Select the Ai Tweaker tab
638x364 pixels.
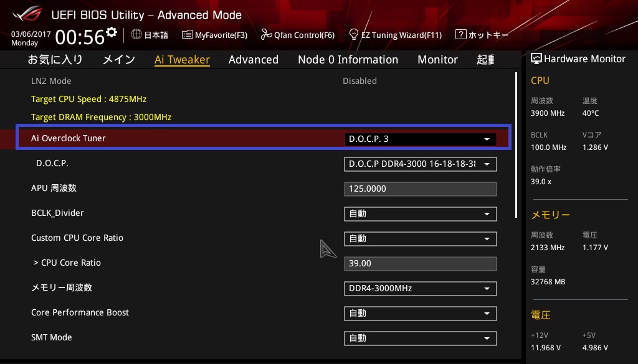[182, 59]
